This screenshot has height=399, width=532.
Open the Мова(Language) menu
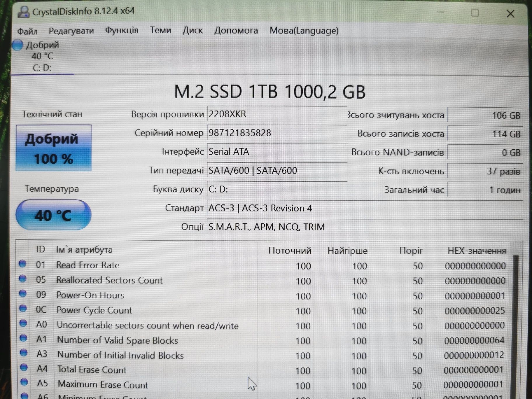[x=304, y=30]
